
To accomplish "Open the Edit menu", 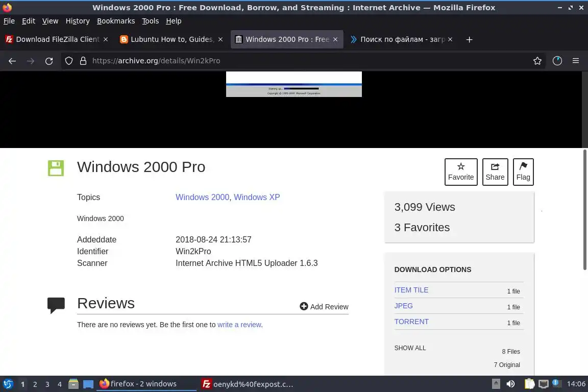I will coord(29,21).
